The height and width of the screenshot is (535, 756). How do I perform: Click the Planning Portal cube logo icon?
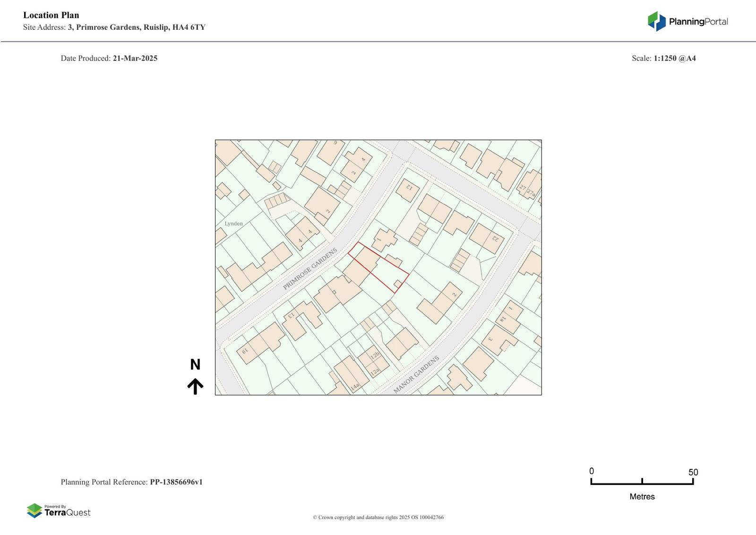656,21
